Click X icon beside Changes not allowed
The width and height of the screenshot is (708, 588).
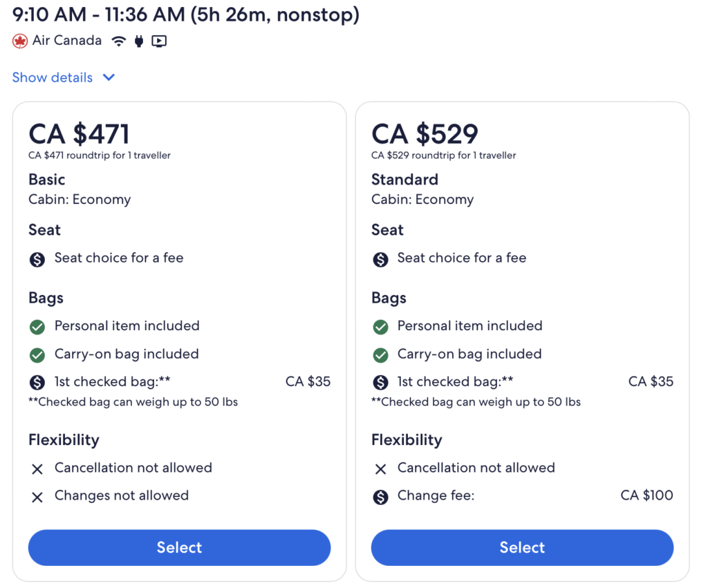37,497
